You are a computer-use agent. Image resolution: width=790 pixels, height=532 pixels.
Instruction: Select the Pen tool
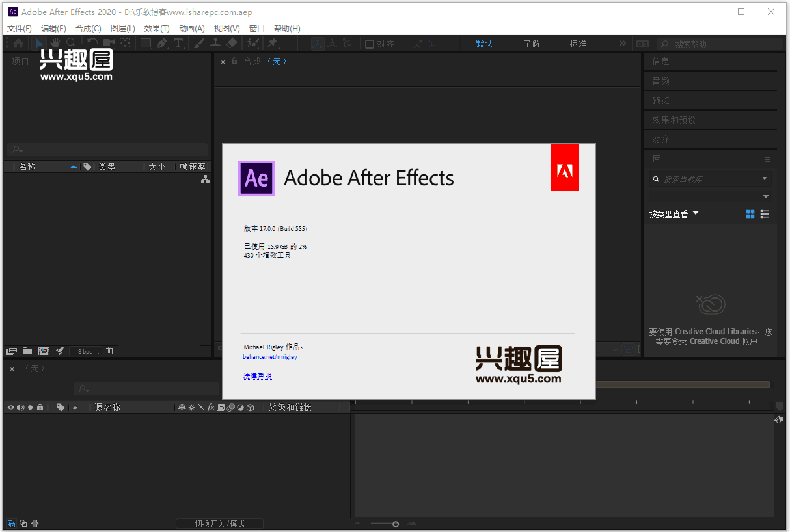162,44
